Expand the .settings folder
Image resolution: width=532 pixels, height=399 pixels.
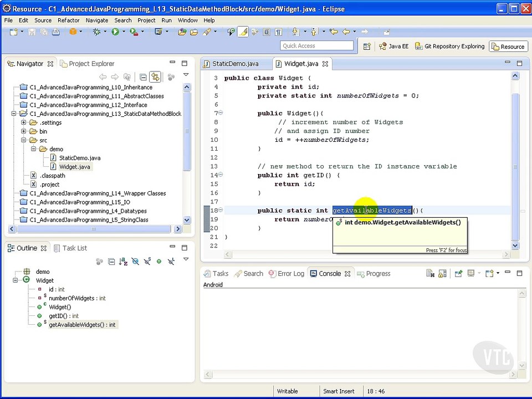point(23,122)
